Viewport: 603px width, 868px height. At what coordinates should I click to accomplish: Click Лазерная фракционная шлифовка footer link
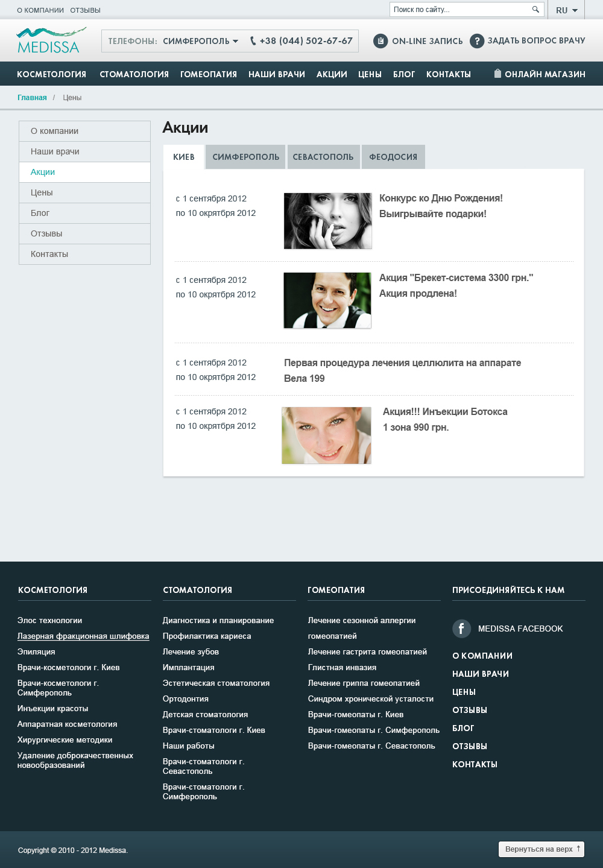[x=83, y=636]
